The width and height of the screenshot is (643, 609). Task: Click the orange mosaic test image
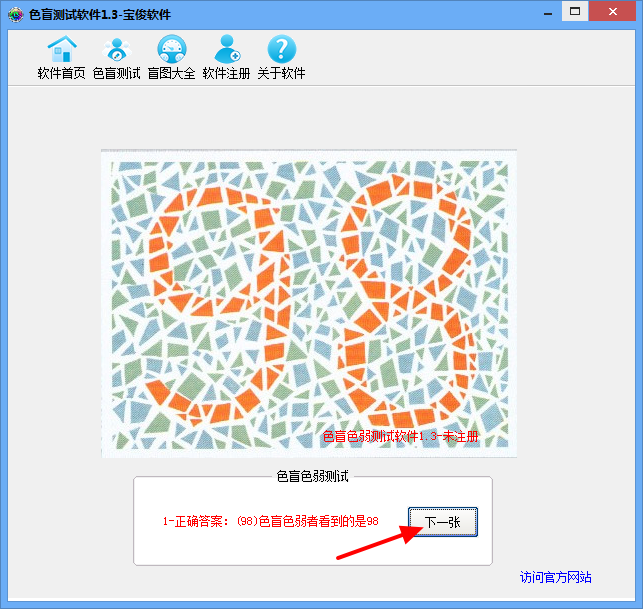309,304
